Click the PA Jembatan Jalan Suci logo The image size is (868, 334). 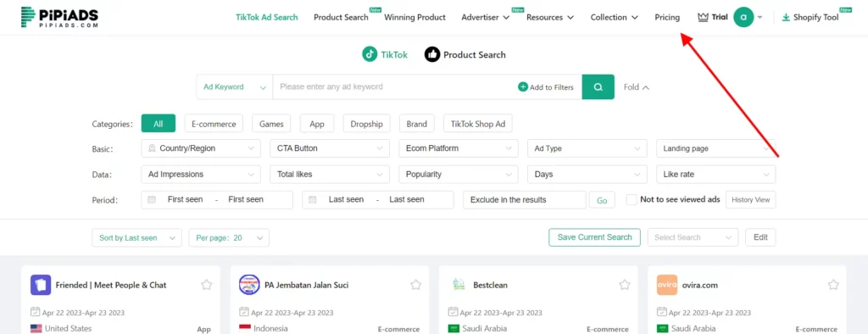(249, 285)
